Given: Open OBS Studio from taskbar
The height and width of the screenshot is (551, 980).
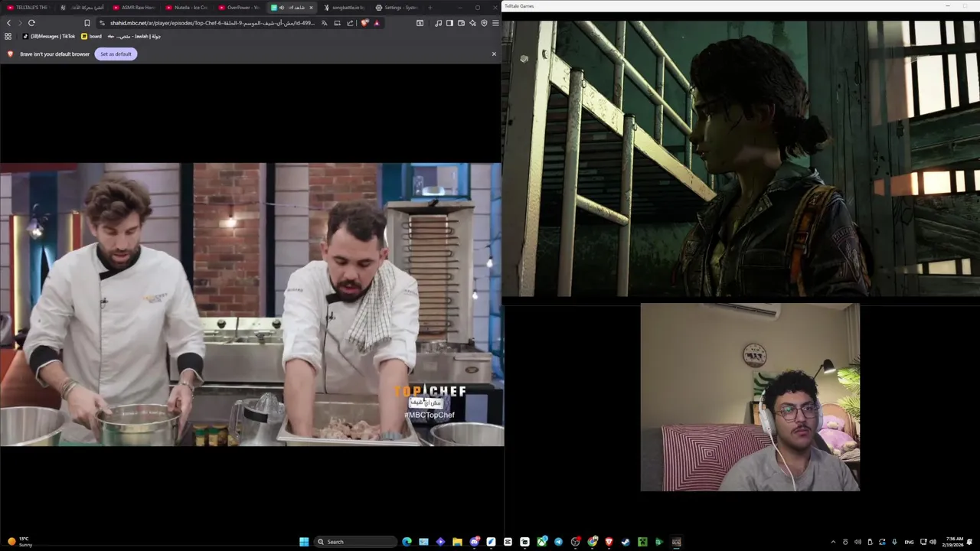Looking at the screenshot, I should pyautogui.click(x=575, y=542).
